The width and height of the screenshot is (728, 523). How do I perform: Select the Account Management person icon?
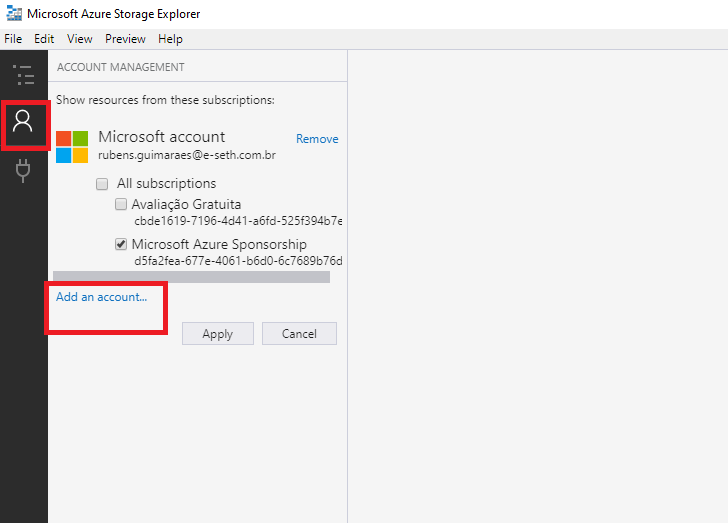(x=23, y=122)
